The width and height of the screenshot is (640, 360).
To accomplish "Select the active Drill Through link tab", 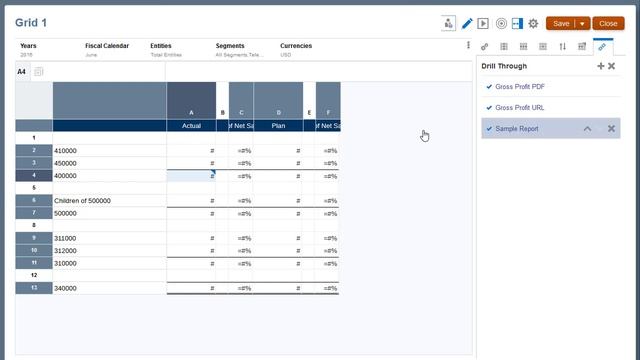I will [x=603, y=47].
